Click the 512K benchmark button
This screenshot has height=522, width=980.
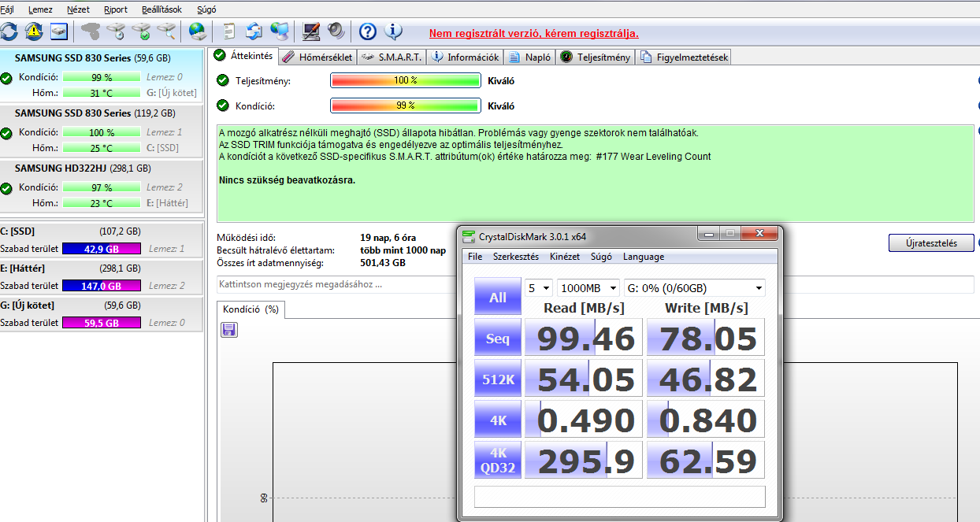point(498,379)
